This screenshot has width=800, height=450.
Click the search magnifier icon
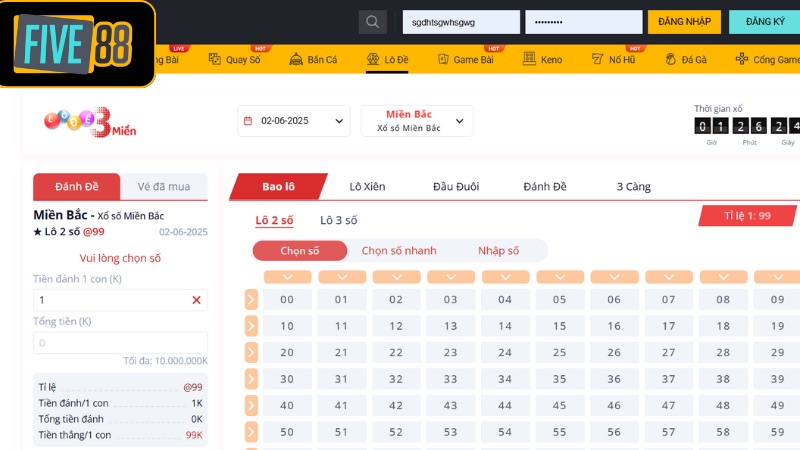[372, 22]
